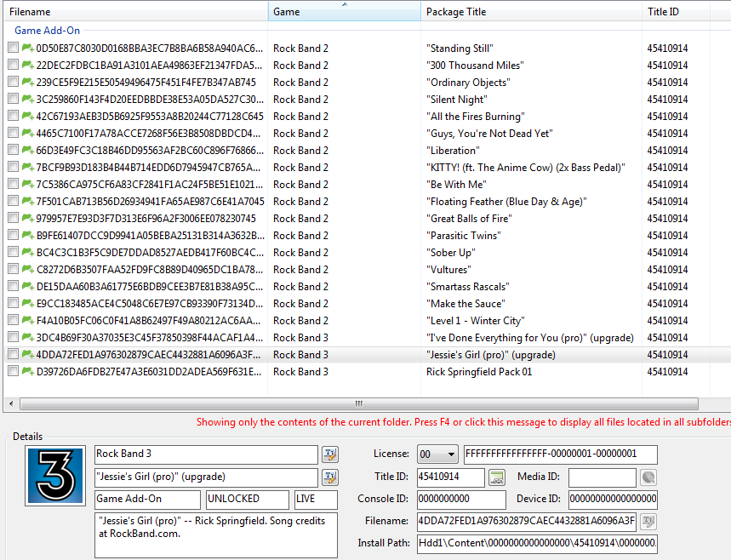The height and width of the screenshot is (560, 731).
Task: Select the "Floating Feather (Blue Day & Age)" title
Action: click(x=506, y=202)
